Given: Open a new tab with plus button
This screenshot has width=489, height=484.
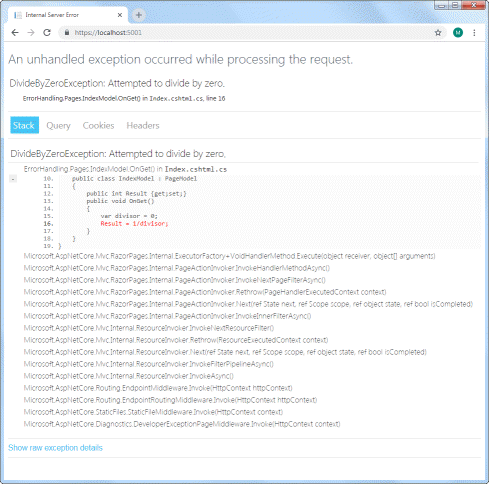Looking at the screenshot, I should coord(139,15).
